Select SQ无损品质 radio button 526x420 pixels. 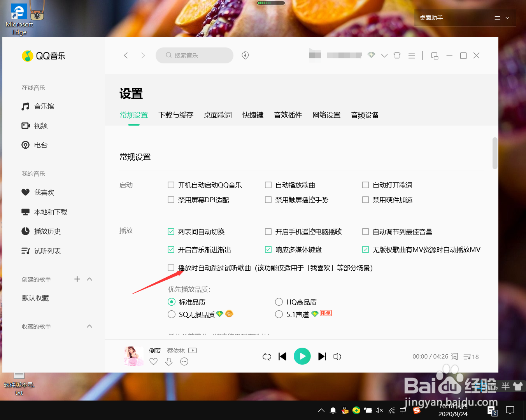[x=172, y=314]
